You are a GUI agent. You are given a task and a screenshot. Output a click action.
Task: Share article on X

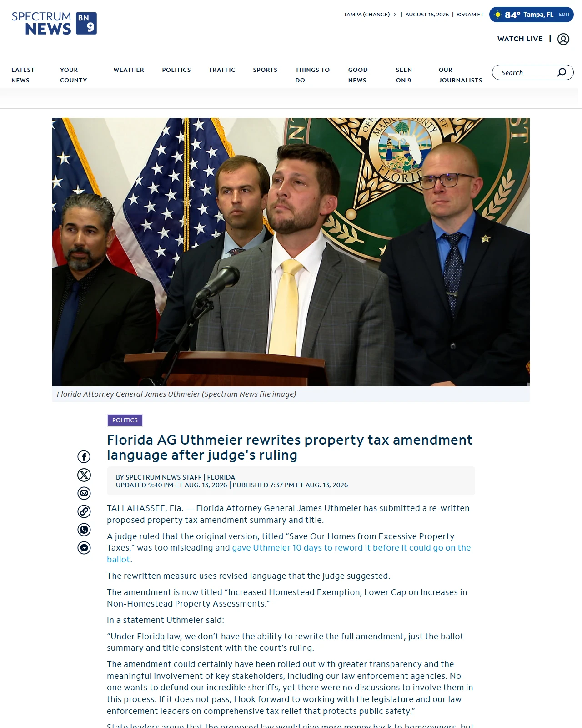pyautogui.click(x=84, y=475)
